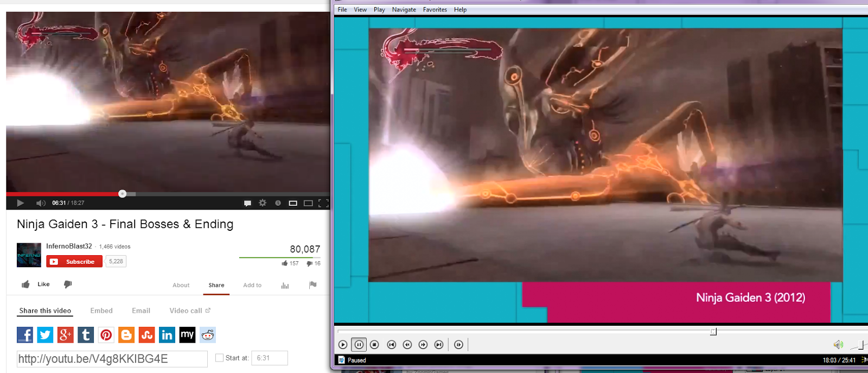This screenshot has height=373, width=868.
Task: Play the YouTube video
Action: (x=21, y=203)
